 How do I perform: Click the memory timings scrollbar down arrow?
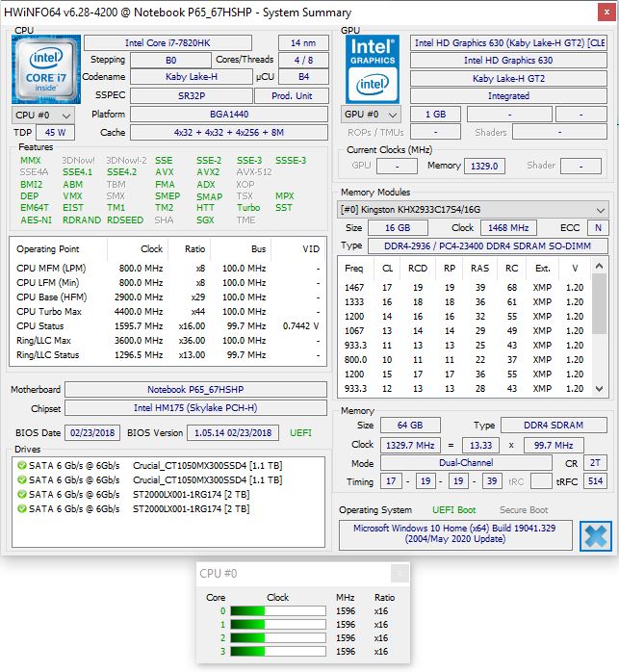pyautogui.click(x=600, y=389)
